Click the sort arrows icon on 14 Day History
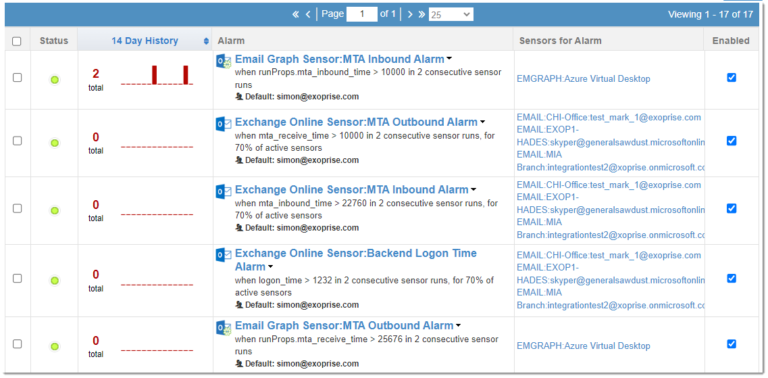This screenshot has width=768, height=378. pyautogui.click(x=206, y=41)
